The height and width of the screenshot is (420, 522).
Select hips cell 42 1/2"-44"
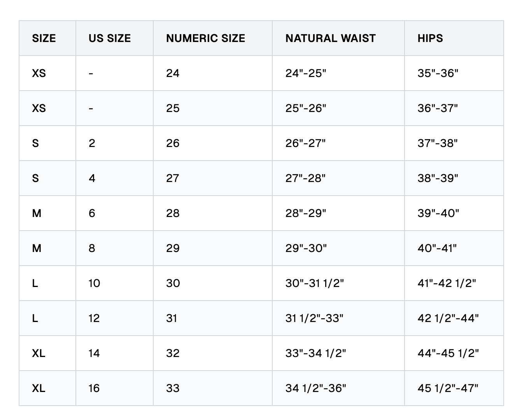448,318
